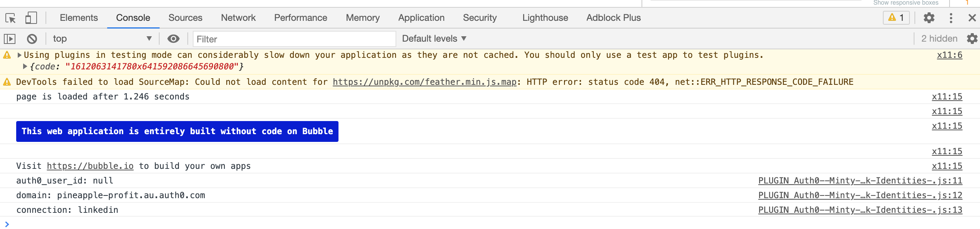Show the console sidebar
980x229 pixels.
point(10,39)
